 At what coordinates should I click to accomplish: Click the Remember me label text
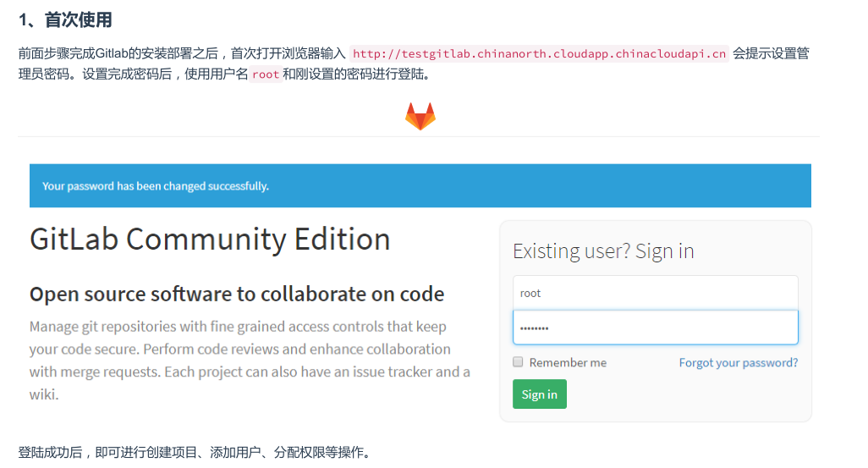(568, 363)
